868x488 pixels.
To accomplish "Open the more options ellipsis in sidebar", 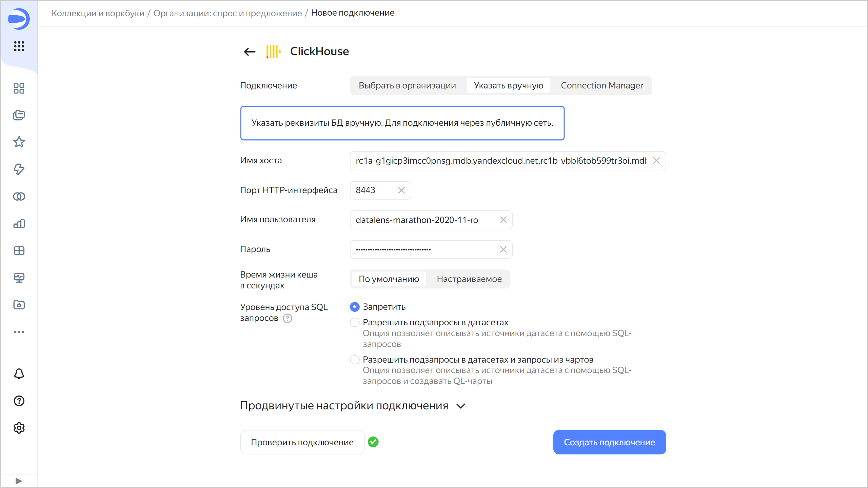I will (19, 331).
